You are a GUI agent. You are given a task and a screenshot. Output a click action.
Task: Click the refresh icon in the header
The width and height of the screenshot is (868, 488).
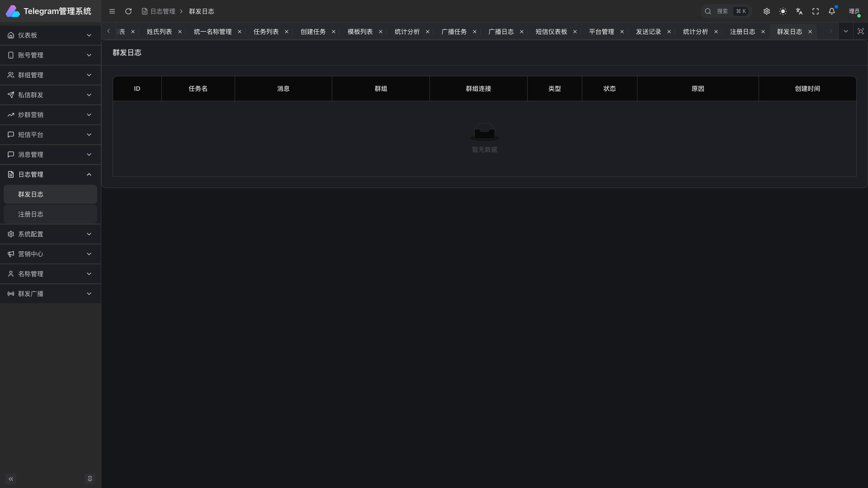[128, 11]
